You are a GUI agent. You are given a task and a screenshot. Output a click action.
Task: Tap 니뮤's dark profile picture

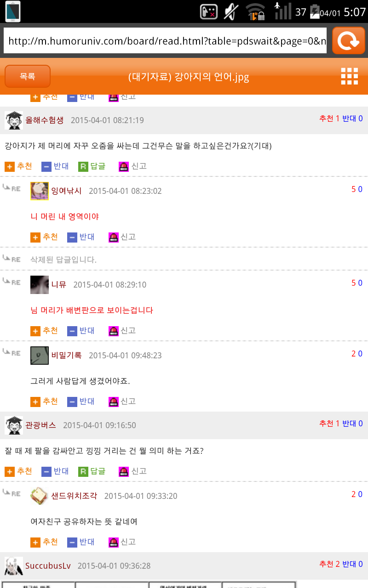click(x=40, y=285)
